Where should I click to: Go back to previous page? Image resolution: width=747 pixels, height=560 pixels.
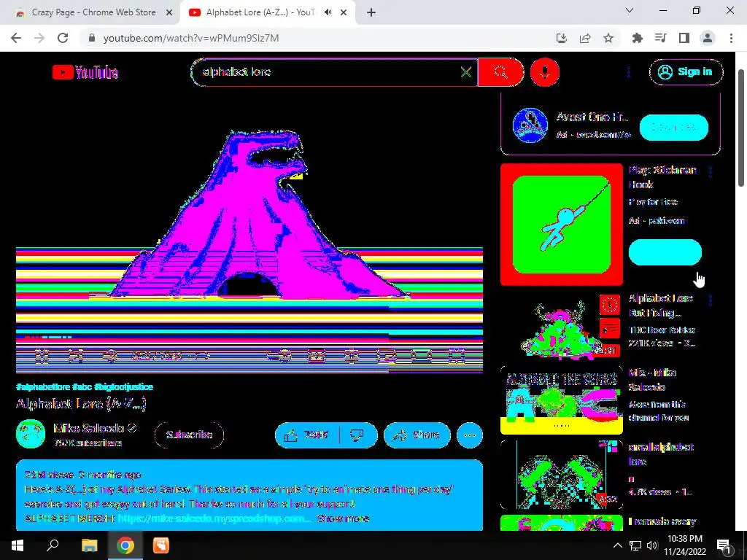click(16, 38)
